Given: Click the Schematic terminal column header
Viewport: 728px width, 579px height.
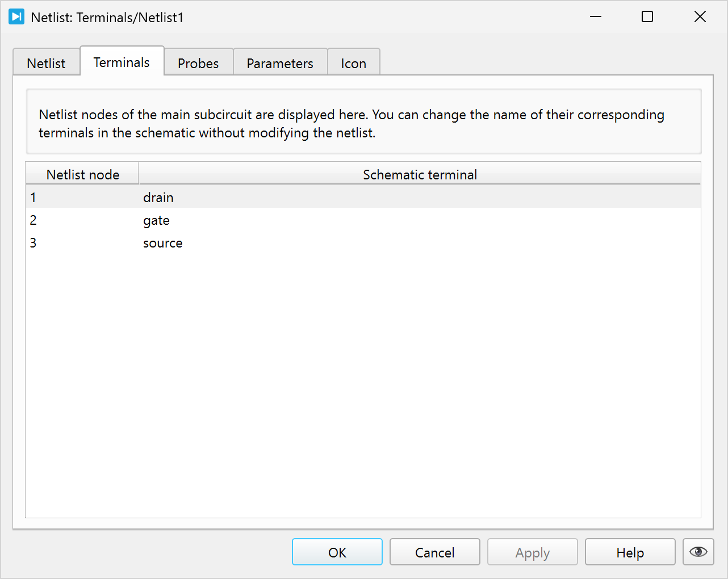Looking at the screenshot, I should tap(420, 174).
